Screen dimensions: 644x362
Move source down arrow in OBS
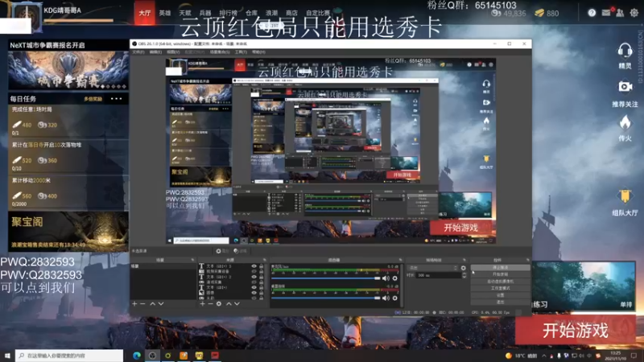click(x=237, y=304)
